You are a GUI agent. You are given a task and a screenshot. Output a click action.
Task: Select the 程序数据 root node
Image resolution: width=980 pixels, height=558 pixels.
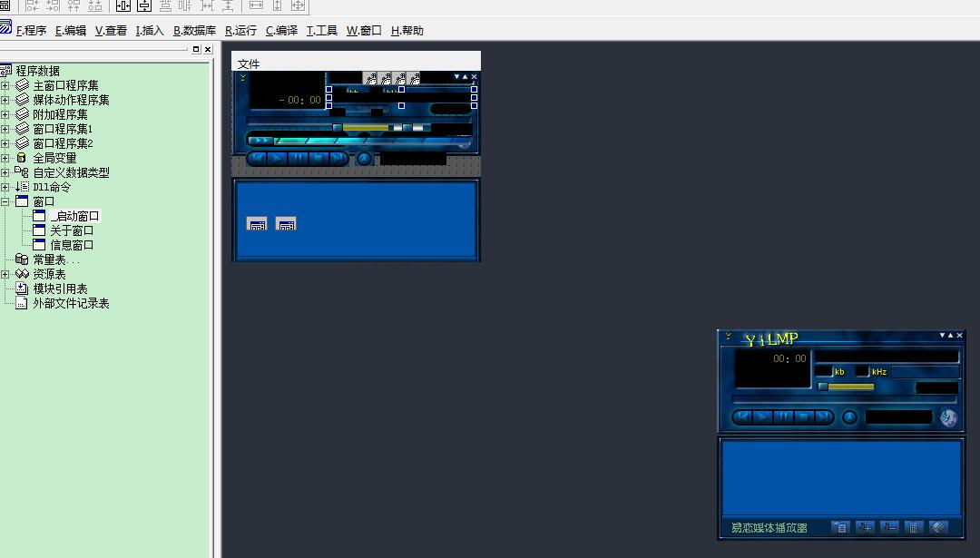click(x=37, y=71)
